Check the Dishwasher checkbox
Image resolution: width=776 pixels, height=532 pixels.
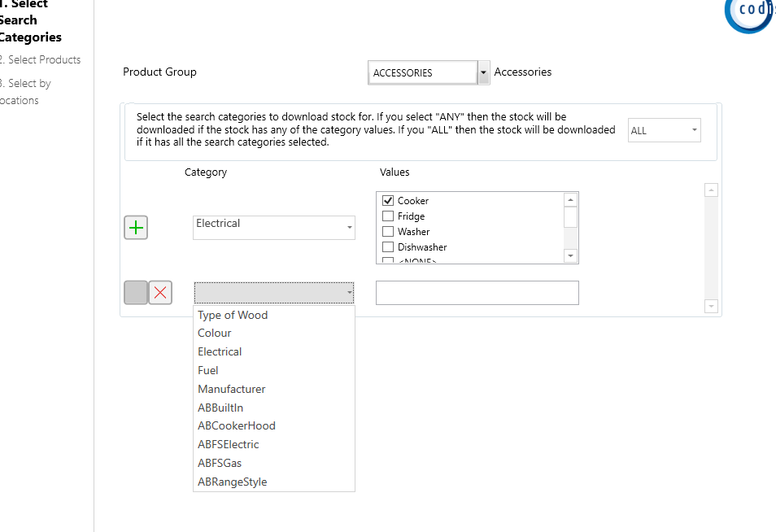pyautogui.click(x=388, y=247)
